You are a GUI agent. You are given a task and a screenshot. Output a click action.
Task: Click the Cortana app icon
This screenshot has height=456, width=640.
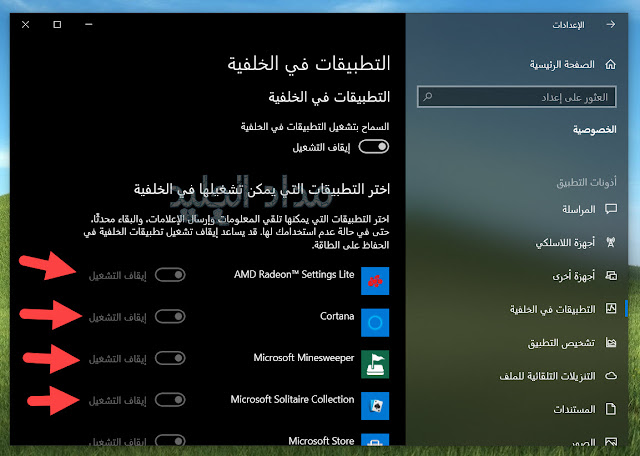[x=375, y=323]
